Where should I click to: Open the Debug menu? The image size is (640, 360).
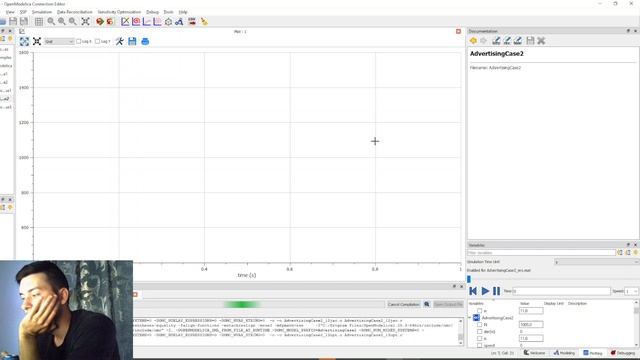152,12
